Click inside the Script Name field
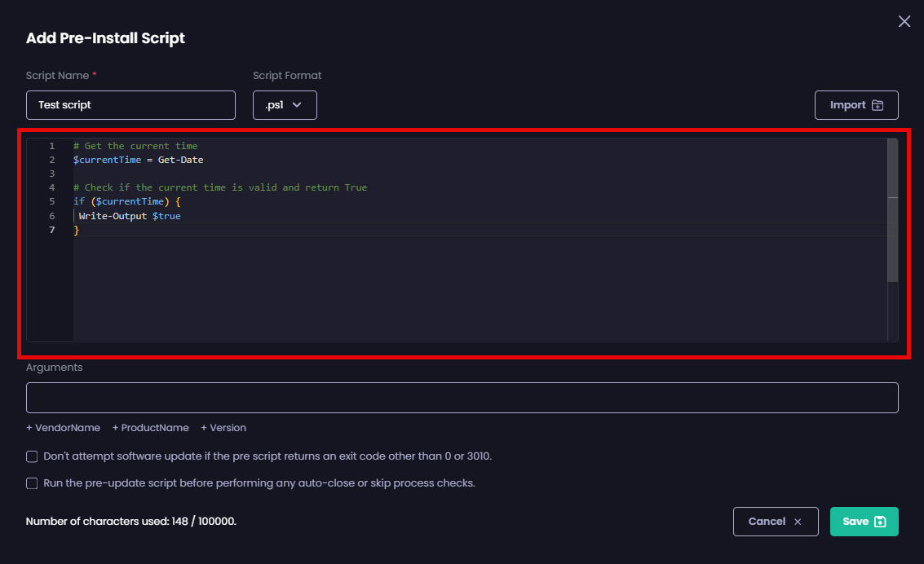Viewport: 924px width, 564px height. tap(130, 104)
